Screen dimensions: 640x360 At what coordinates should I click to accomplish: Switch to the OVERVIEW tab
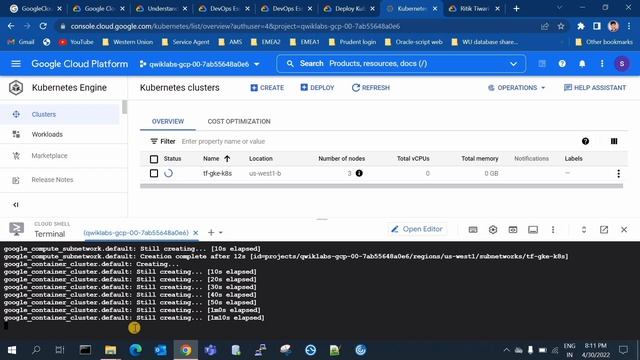(168, 122)
